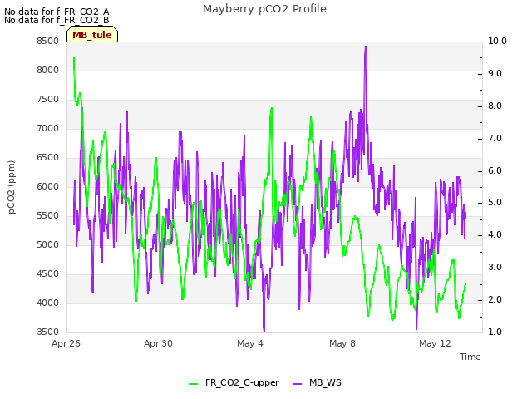
Task: Click the Apr 30 x-axis tick label
Action: point(158,343)
